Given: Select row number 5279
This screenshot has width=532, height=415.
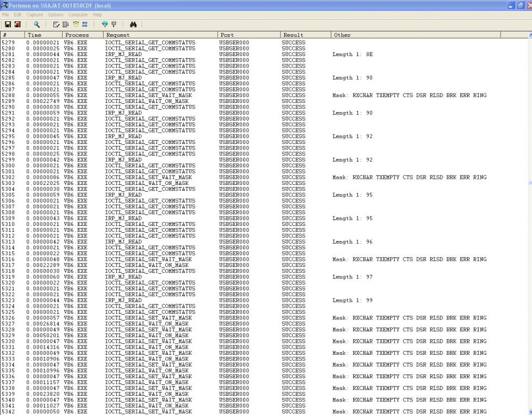Looking at the screenshot, I should coord(8,43).
